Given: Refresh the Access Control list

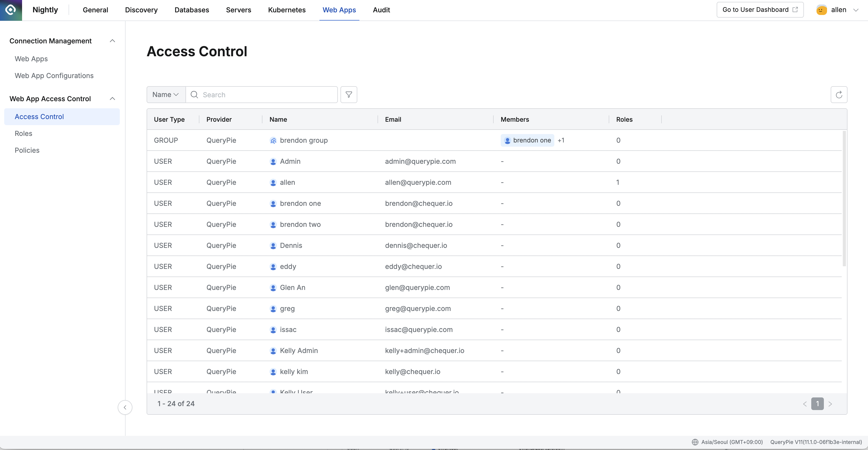Looking at the screenshot, I should [x=839, y=94].
